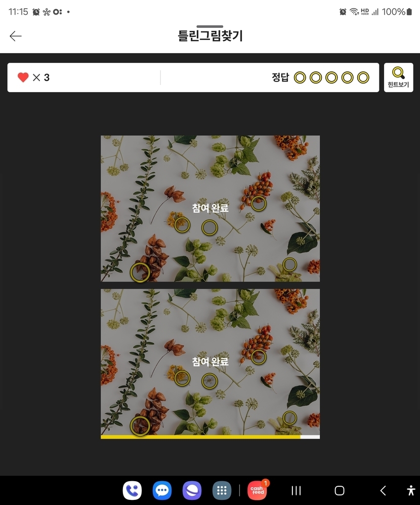Select the third 정답 answer circle

click(x=331, y=77)
